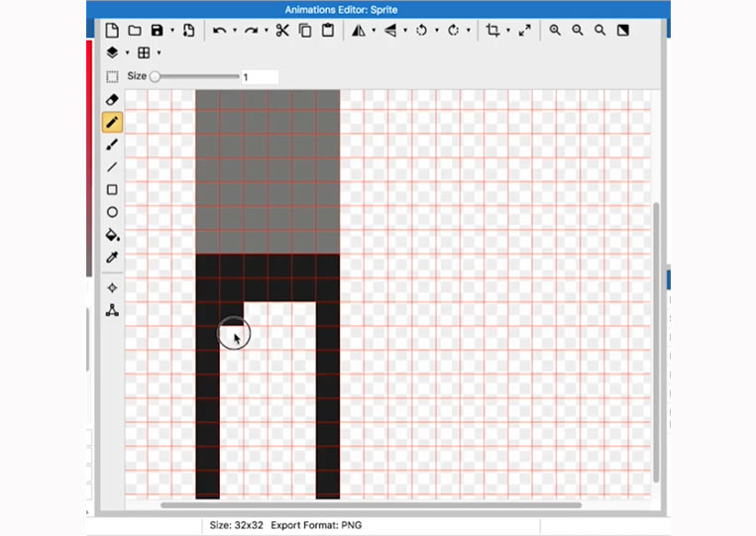
Task: Open grid options dropdown arrow
Action: (x=159, y=53)
